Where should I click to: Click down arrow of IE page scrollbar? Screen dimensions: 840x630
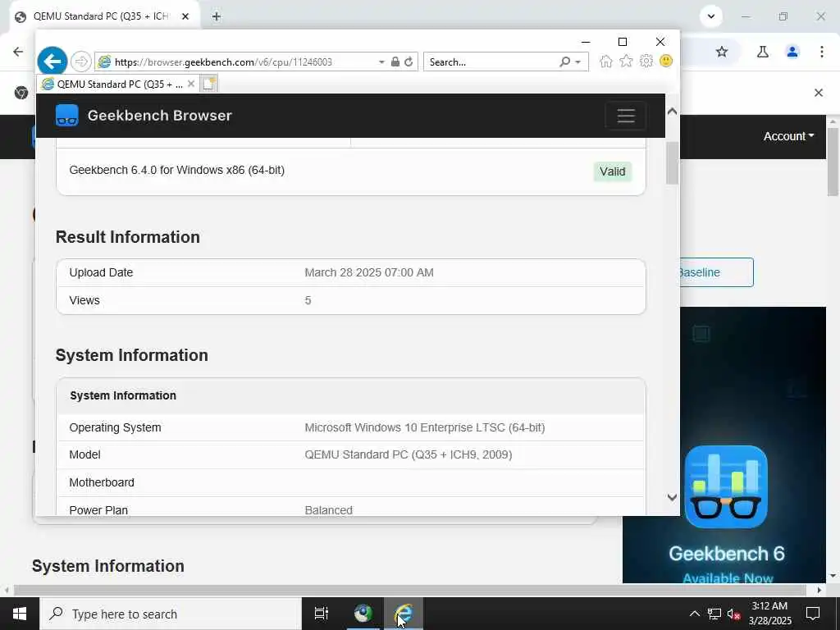(x=673, y=498)
